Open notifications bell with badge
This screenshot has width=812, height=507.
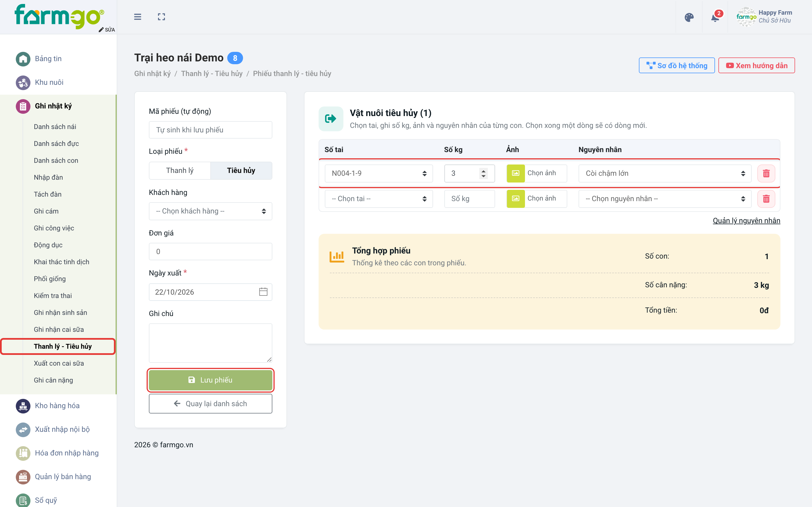click(715, 17)
